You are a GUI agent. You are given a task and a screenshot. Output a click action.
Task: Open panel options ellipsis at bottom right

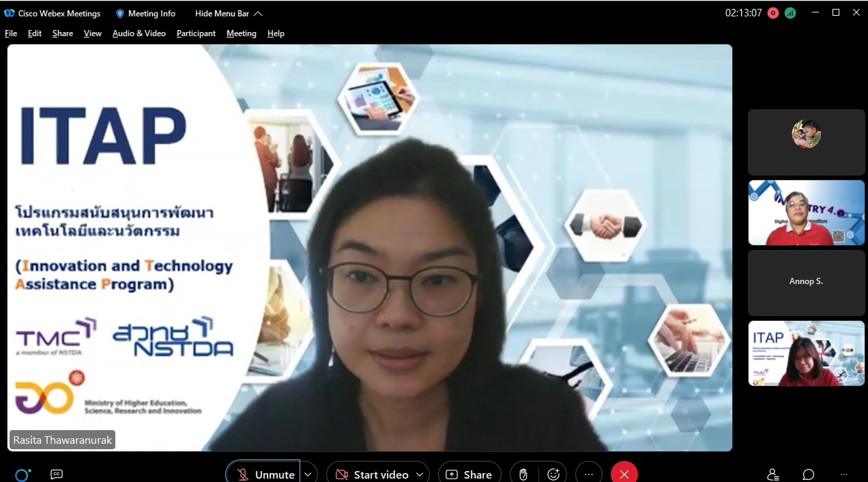point(844,474)
